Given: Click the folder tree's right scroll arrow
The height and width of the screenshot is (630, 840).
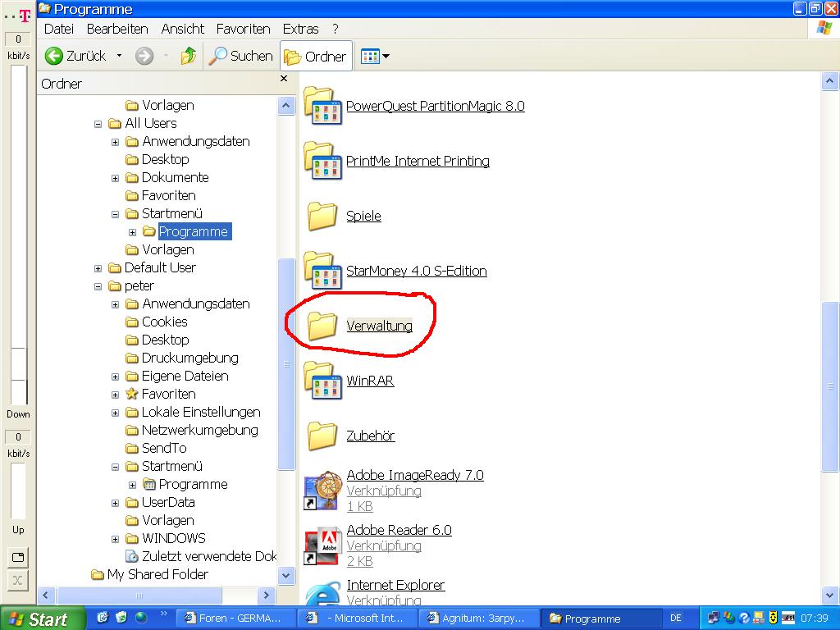Looking at the screenshot, I should [267, 596].
